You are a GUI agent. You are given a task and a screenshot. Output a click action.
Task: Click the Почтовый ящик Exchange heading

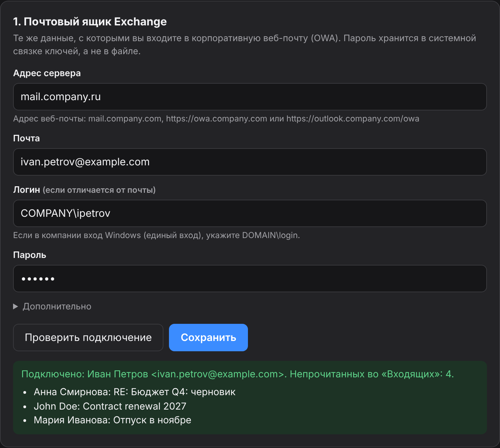90,22
